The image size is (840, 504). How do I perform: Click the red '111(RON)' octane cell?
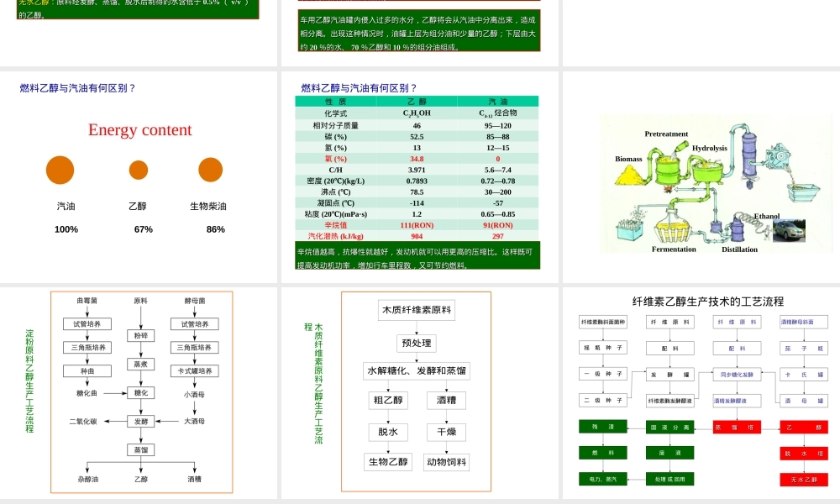click(417, 225)
